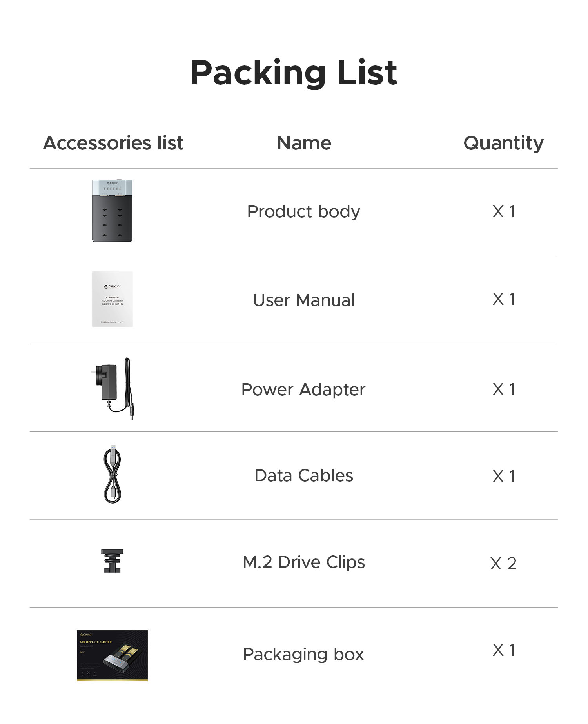
Task: Click the quantity for Product body
Action: click(504, 212)
